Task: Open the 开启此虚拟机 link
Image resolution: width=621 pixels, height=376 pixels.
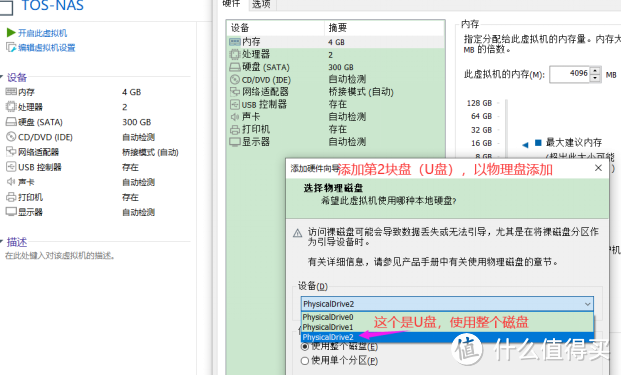Action: tap(42, 33)
